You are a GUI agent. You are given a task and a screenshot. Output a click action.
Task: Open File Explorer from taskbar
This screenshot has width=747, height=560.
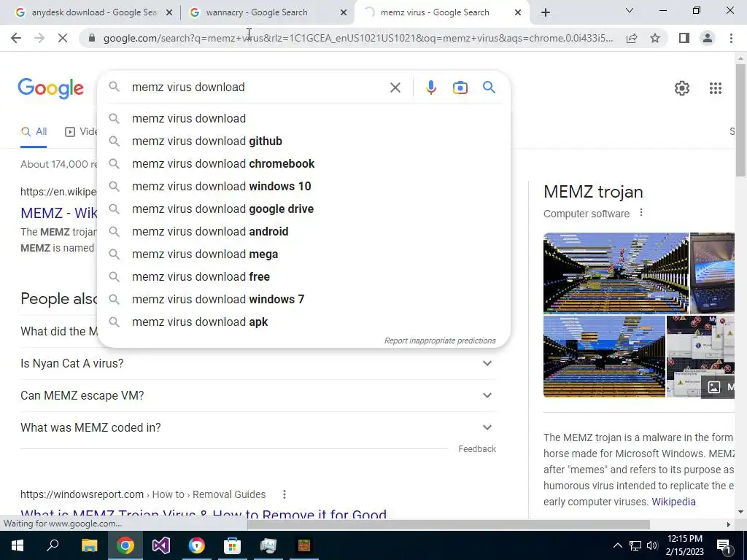(x=89, y=545)
